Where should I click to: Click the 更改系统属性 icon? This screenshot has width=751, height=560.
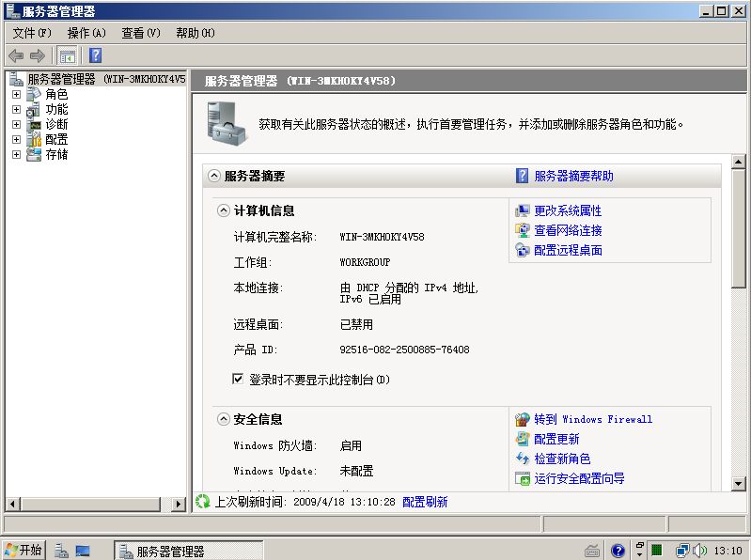(x=523, y=210)
